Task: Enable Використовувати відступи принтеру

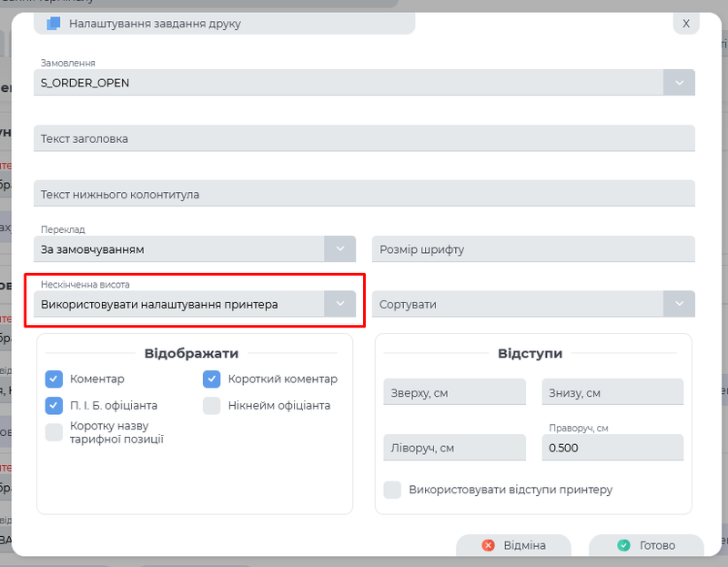Action: coord(392,489)
